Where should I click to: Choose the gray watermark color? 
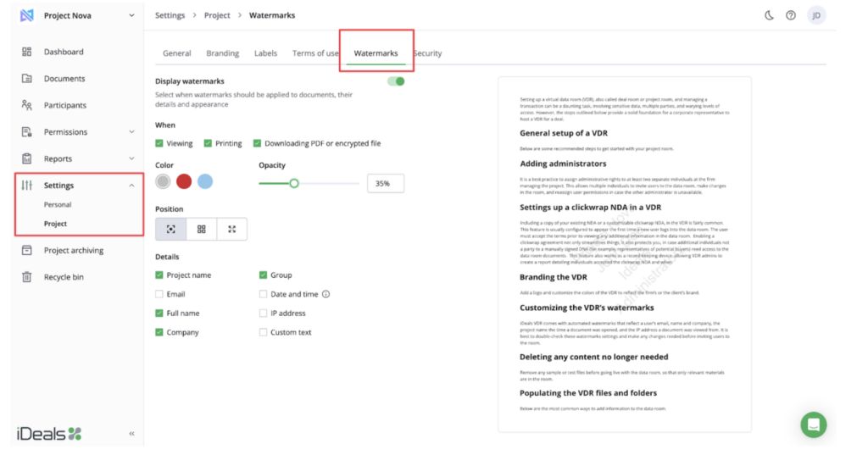(x=163, y=181)
